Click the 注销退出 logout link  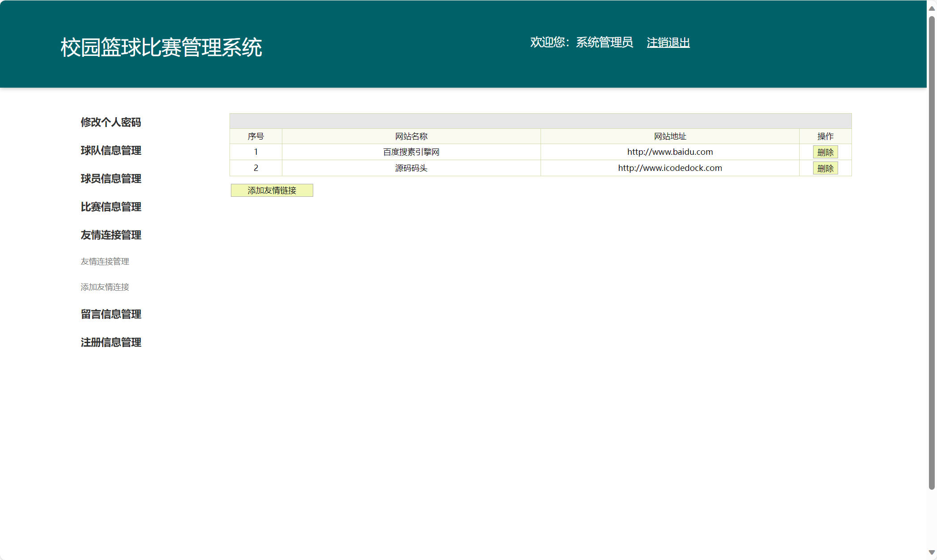coord(668,42)
